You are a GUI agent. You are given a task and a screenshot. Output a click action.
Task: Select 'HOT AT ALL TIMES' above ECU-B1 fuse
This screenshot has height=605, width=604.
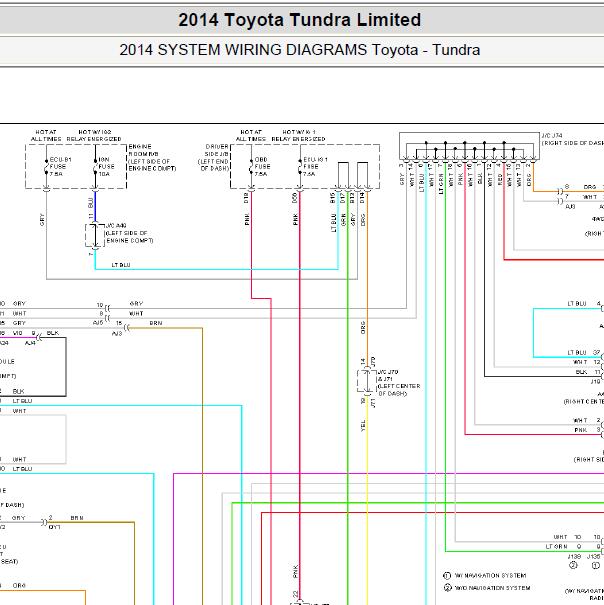click(46, 135)
